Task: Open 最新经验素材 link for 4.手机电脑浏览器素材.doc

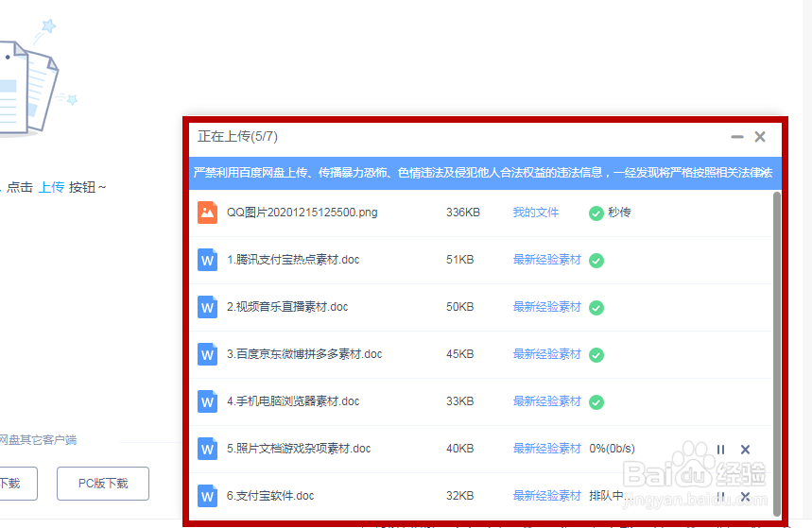Action: click(547, 401)
